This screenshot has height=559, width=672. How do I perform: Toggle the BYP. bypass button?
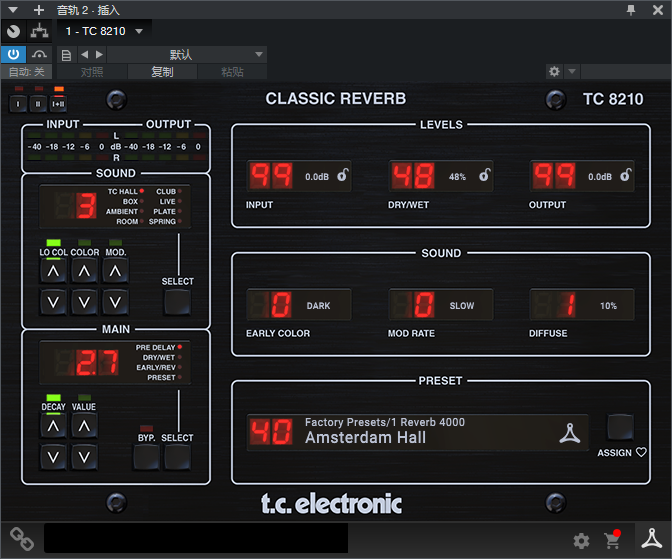click(147, 457)
